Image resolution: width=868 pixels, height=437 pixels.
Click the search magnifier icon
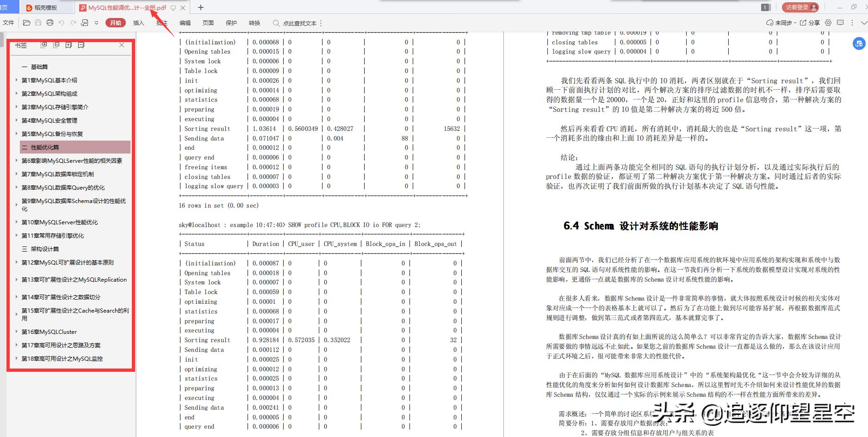(x=276, y=23)
